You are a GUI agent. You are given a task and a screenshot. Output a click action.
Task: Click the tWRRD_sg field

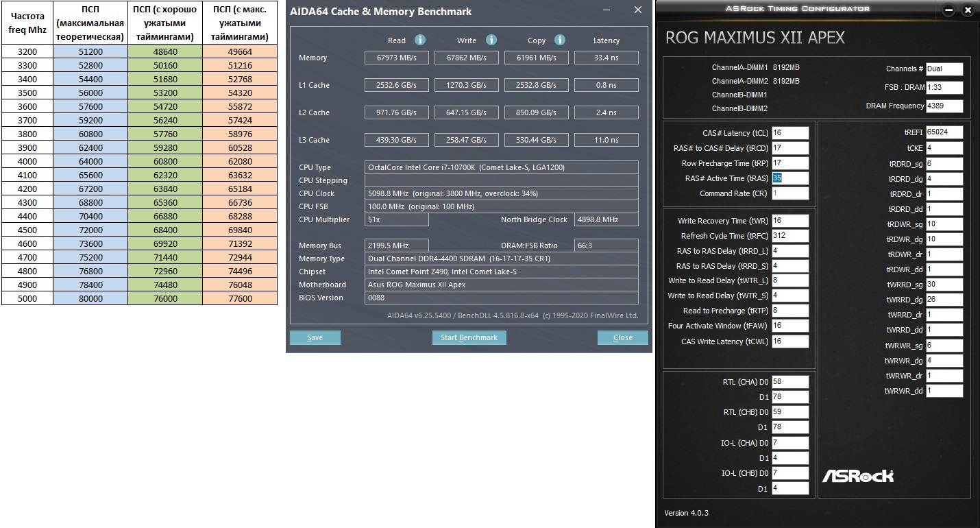pos(944,285)
